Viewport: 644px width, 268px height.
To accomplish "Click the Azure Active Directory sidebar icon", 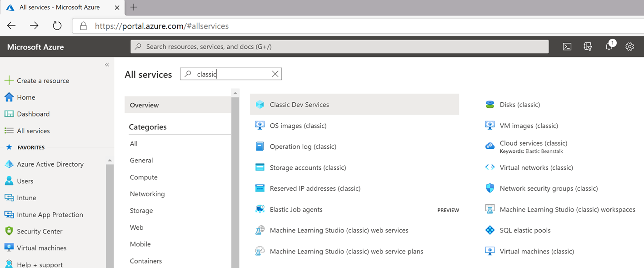I will pyautogui.click(x=9, y=164).
